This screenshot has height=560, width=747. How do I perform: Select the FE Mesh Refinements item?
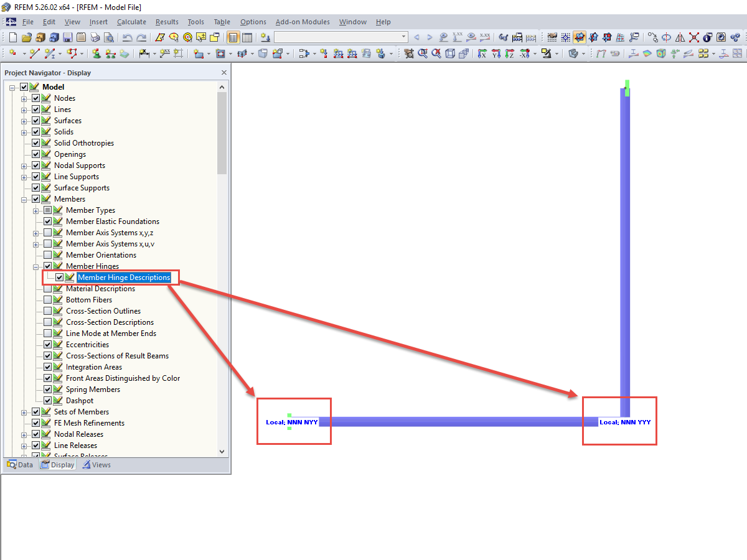click(x=89, y=423)
